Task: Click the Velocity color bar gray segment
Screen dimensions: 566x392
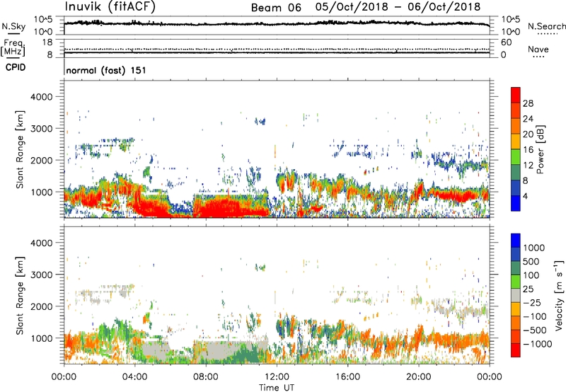Action: pyautogui.click(x=516, y=295)
